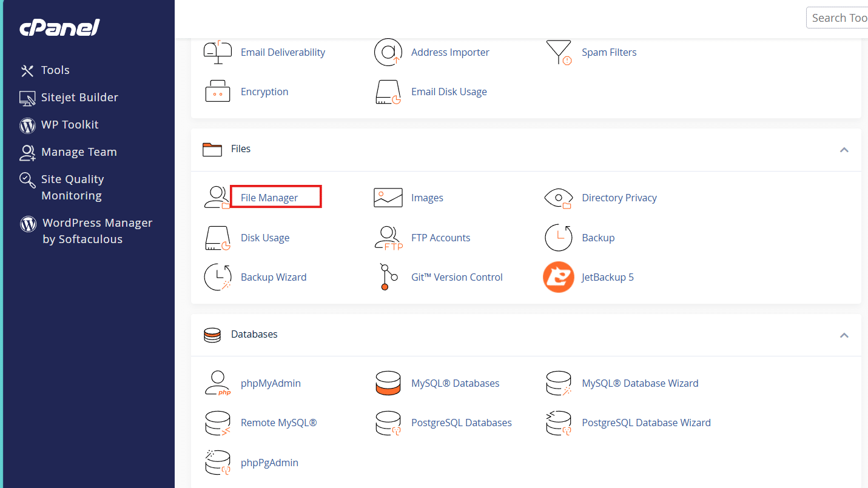Click the Disk Usage drive icon
The image size is (868, 488).
click(x=218, y=238)
